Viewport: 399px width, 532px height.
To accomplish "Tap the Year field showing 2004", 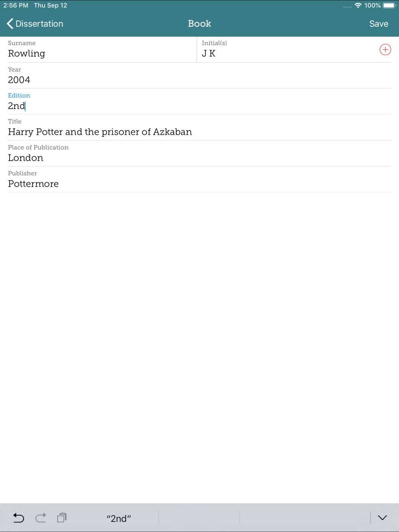I will [199, 80].
